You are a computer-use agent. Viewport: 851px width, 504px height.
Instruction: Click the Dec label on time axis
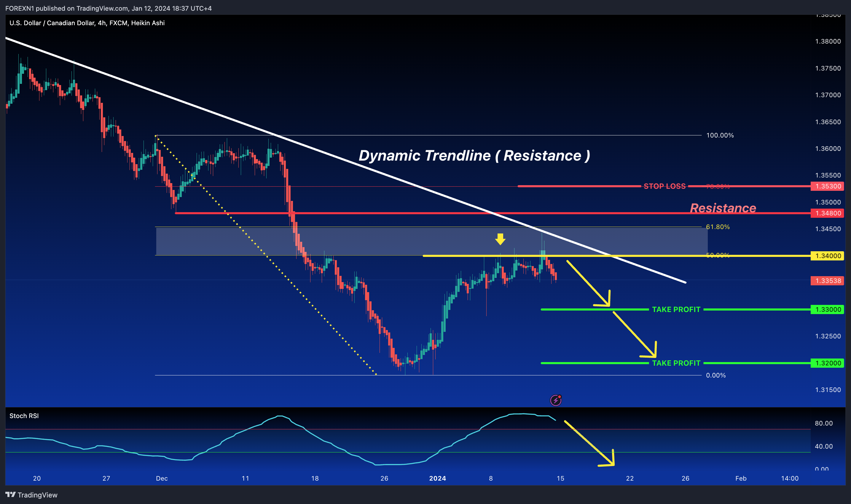(162, 478)
